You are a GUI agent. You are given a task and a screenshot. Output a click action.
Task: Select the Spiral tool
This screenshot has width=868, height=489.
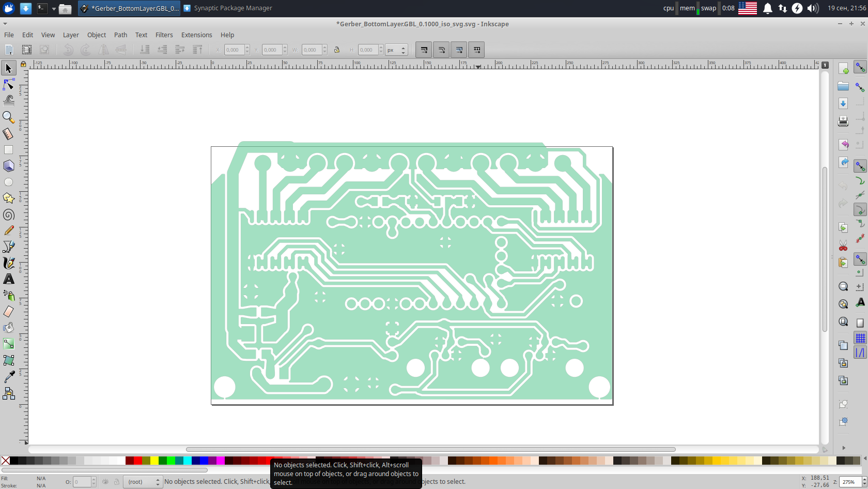click(x=9, y=215)
